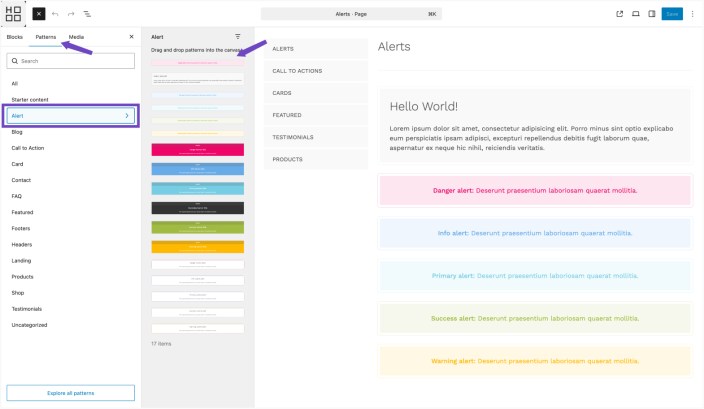The height and width of the screenshot is (409, 704).
Task: Select the Products pattern category
Action: (22, 277)
